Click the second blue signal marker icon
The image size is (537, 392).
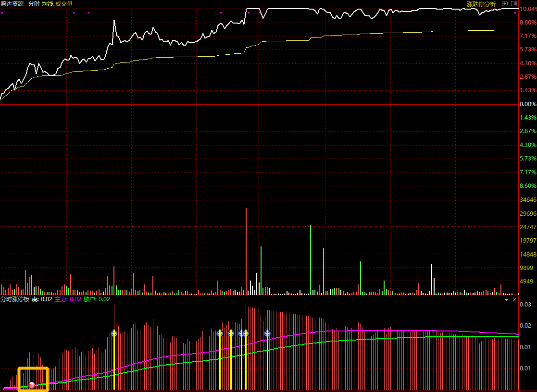[x=220, y=333]
